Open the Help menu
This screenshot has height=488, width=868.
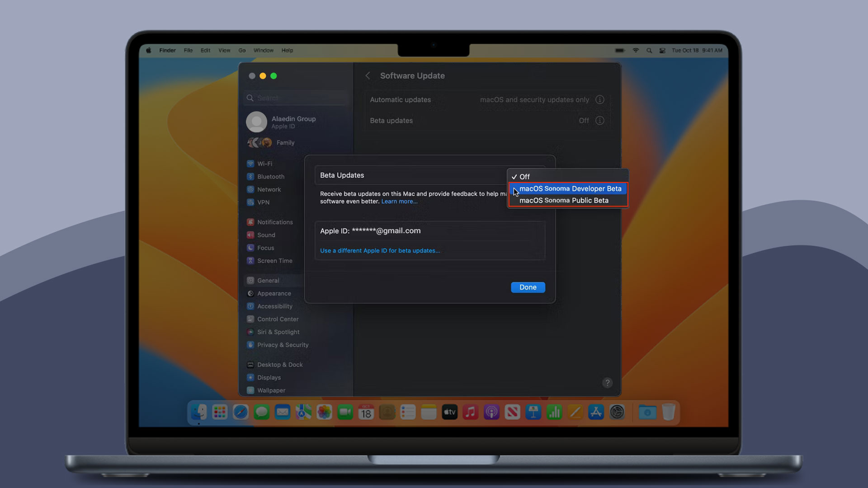[287, 51]
